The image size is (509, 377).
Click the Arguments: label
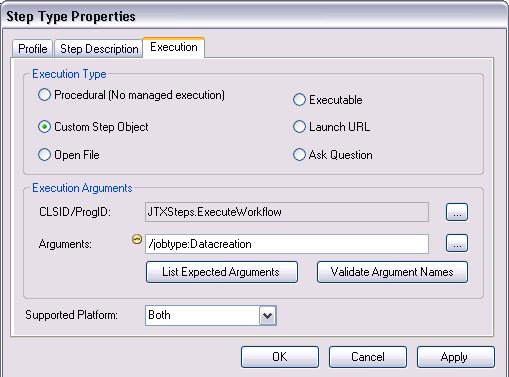(65, 244)
